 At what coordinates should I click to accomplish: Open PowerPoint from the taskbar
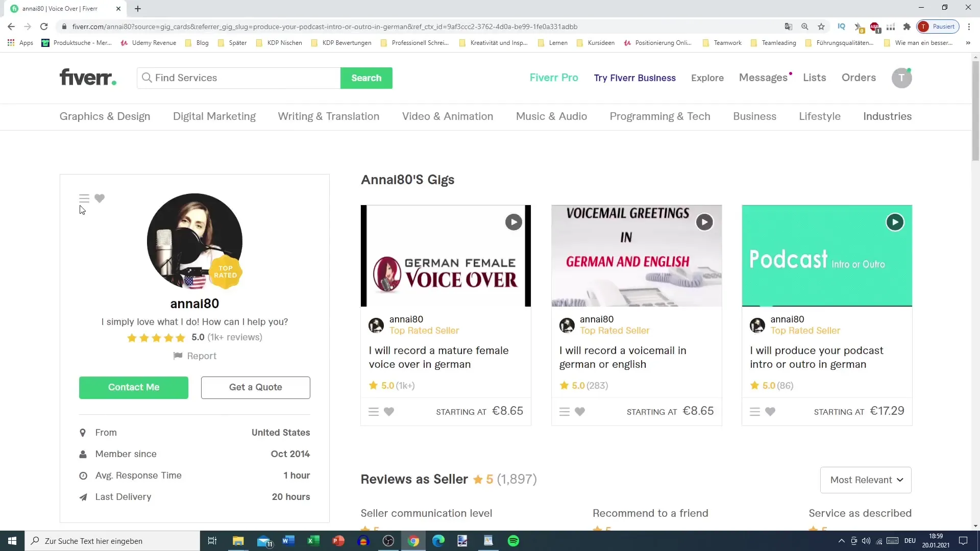coord(338,541)
